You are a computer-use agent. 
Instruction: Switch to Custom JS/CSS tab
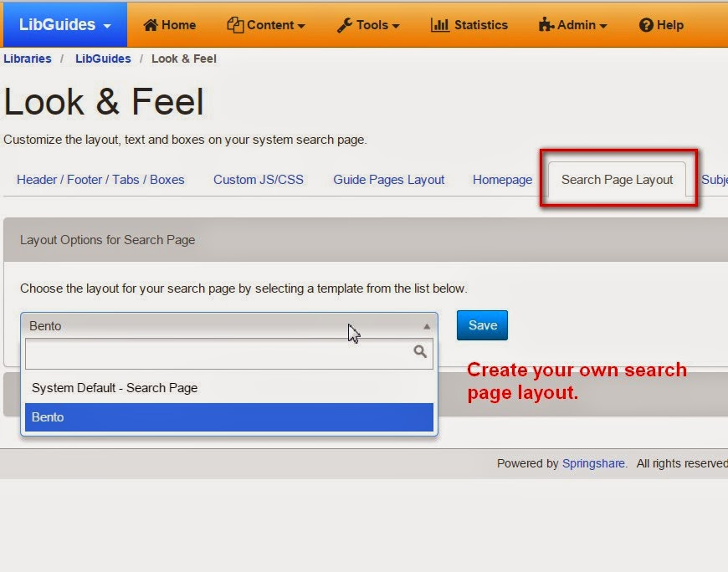[259, 180]
